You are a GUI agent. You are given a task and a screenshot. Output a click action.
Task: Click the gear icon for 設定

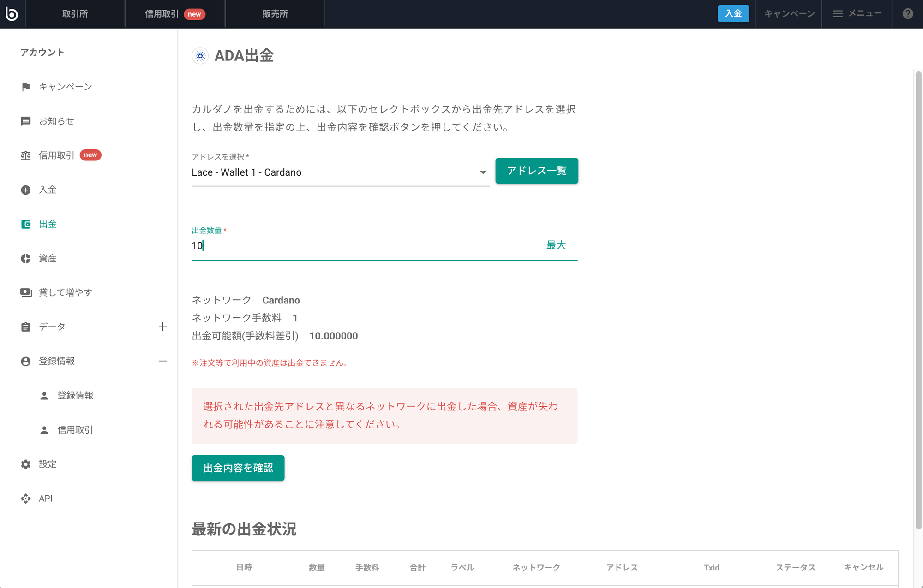coord(26,464)
